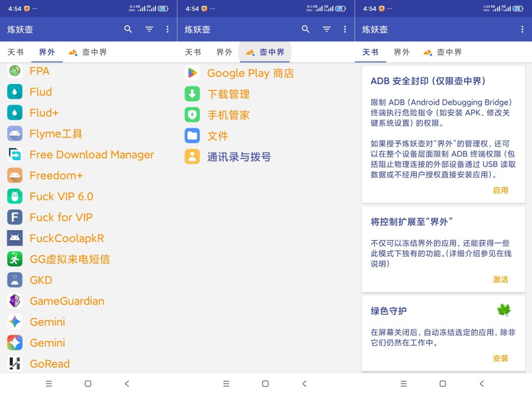Tap home button in left screen navbar
Image resolution: width=532 pixels, height=394 pixels.
point(88,383)
